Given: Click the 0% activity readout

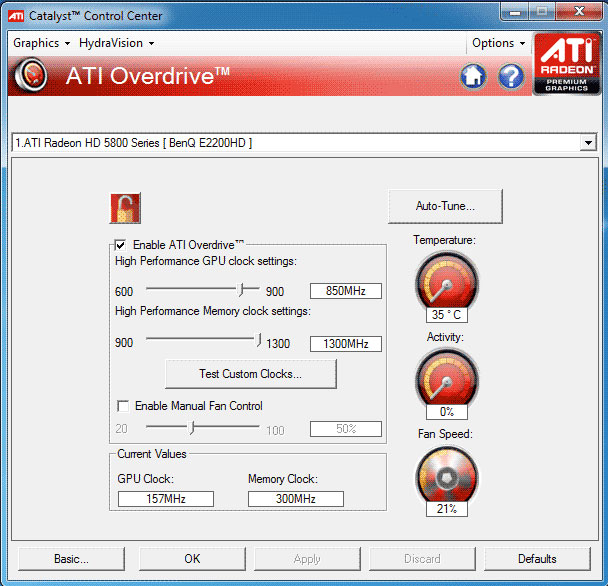Looking at the screenshot, I should coord(447,411).
